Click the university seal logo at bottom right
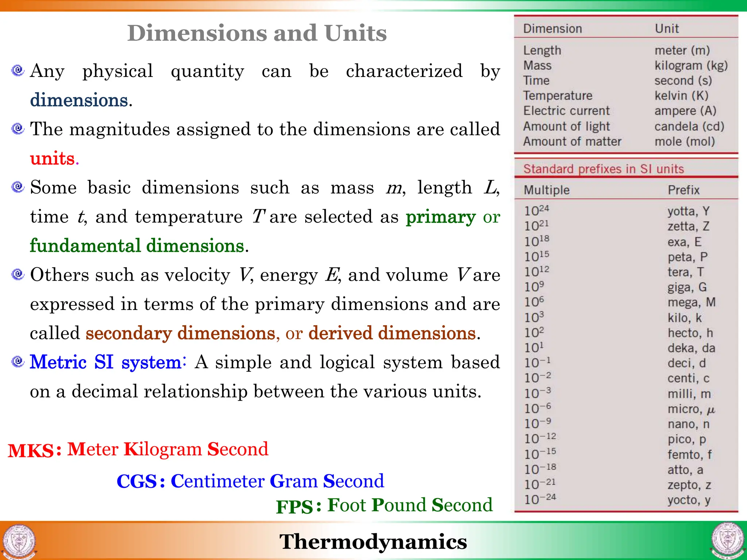 pyautogui.click(x=728, y=541)
